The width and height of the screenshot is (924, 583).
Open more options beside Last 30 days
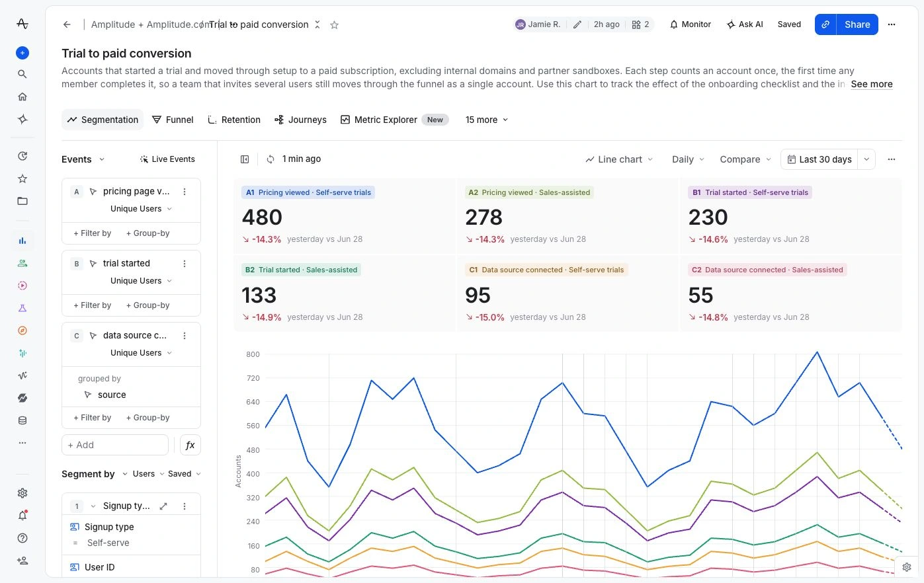click(x=892, y=159)
